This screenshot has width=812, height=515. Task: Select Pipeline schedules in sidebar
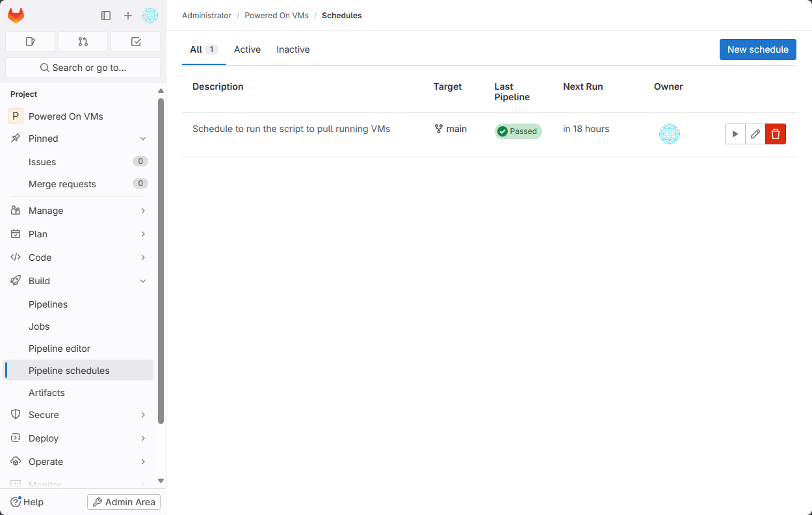tap(78, 371)
